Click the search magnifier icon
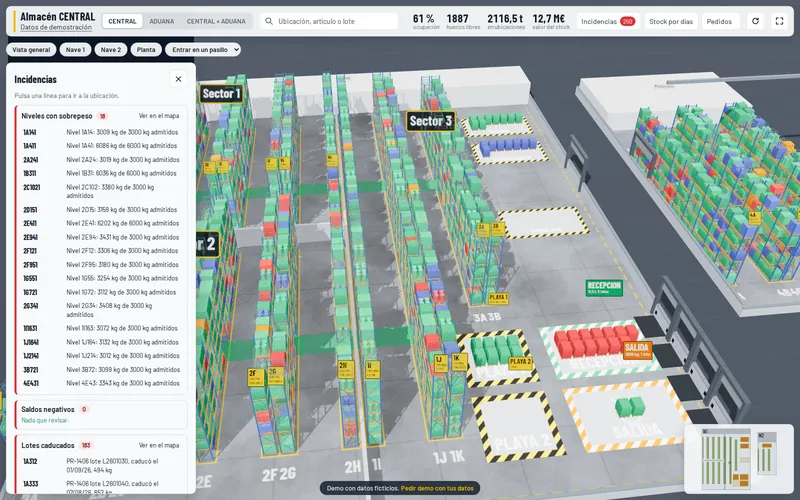Screen dimensions: 800x500 (x=268, y=21)
